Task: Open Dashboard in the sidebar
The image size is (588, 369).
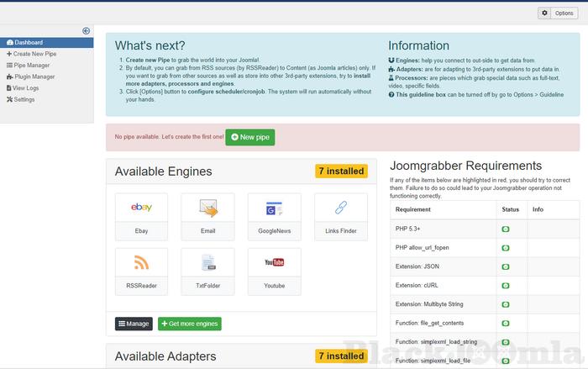Action: tap(28, 42)
